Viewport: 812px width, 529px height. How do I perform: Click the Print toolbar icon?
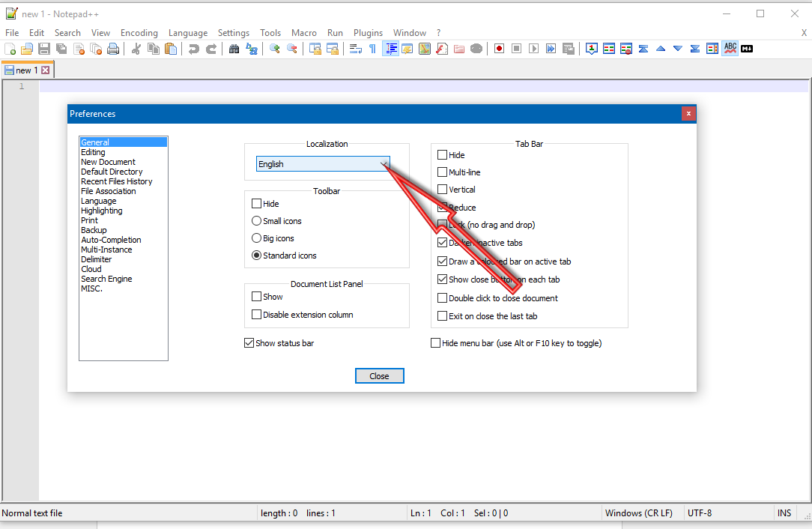[113, 49]
